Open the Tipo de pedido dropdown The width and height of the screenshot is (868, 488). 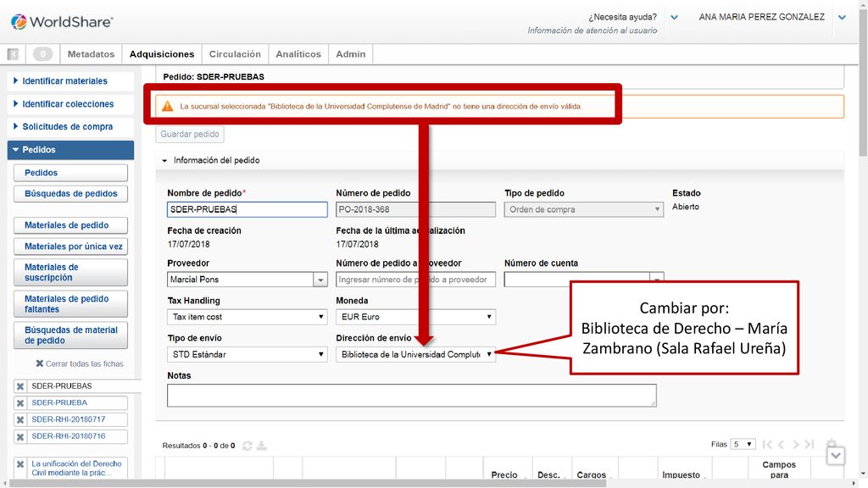click(583, 210)
